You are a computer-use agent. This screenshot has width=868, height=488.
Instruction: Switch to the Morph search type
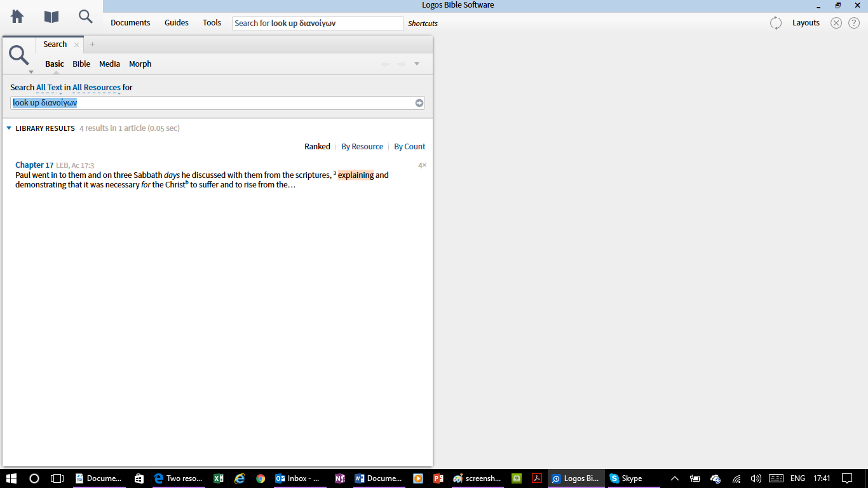140,64
